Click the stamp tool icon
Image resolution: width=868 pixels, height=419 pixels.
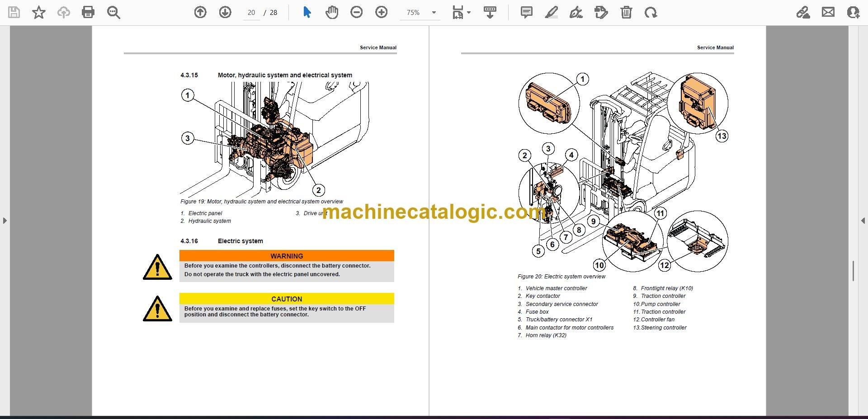tap(601, 12)
